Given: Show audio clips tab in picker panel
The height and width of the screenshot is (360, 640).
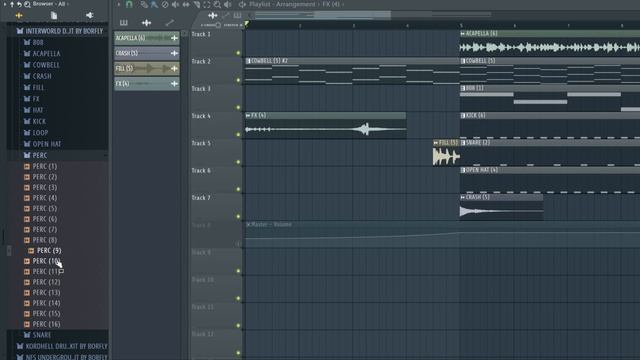Looking at the screenshot, I should coord(147,22).
